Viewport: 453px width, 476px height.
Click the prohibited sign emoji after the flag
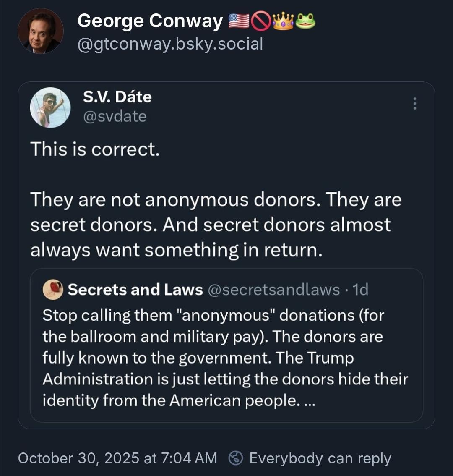click(261, 21)
